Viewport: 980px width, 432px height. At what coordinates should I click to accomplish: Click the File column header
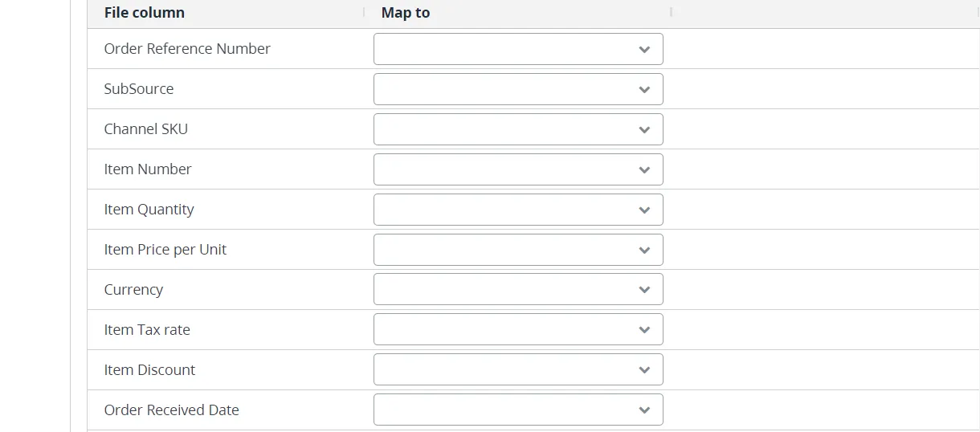(x=145, y=13)
